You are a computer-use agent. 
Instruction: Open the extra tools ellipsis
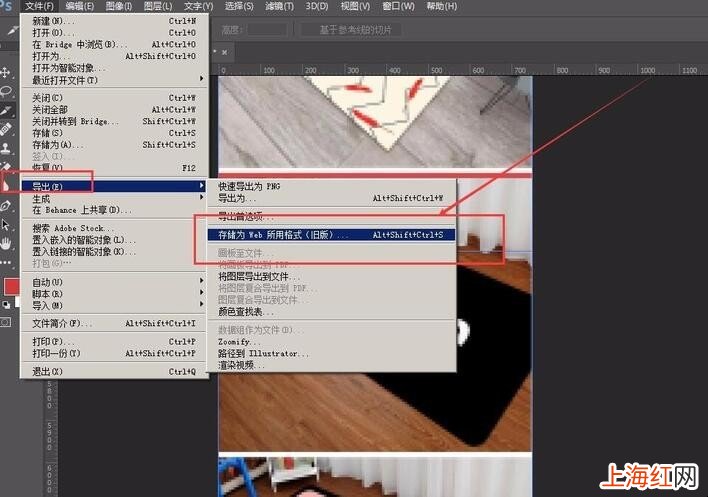[6, 262]
